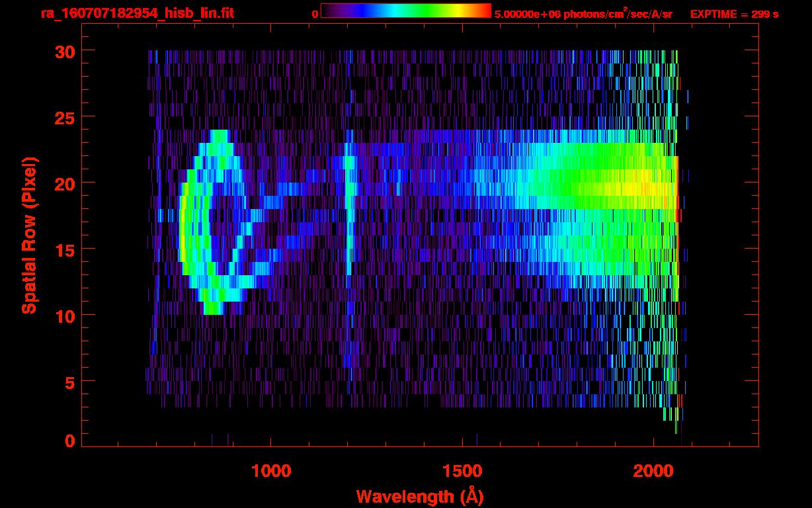Click the rainbow color scale bar
This screenshot has height=508, width=812.
(406, 11)
